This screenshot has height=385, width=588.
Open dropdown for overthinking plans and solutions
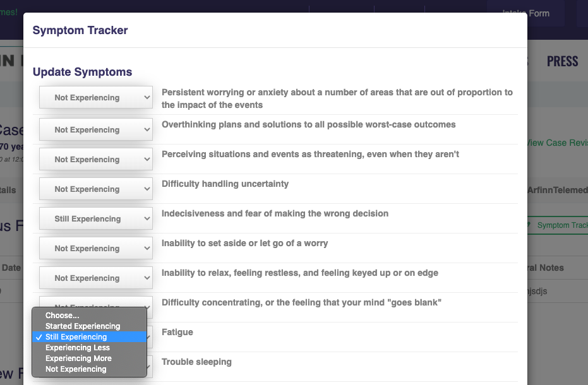(95, 130)
